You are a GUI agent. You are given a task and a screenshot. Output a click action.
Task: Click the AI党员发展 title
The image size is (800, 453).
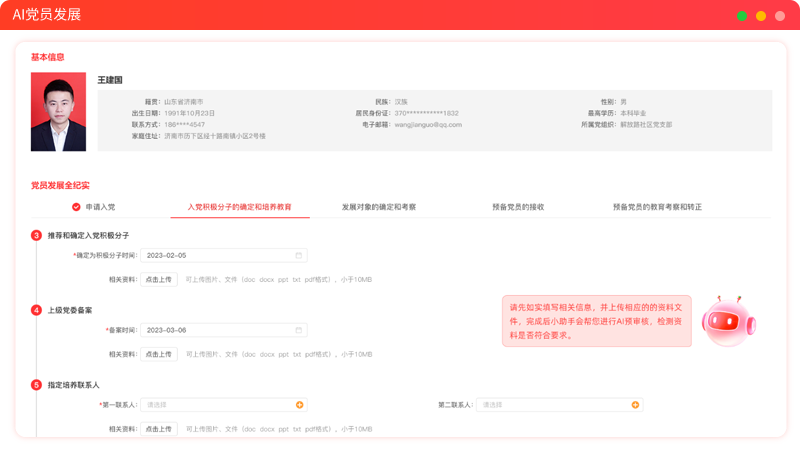click(47, 15)
